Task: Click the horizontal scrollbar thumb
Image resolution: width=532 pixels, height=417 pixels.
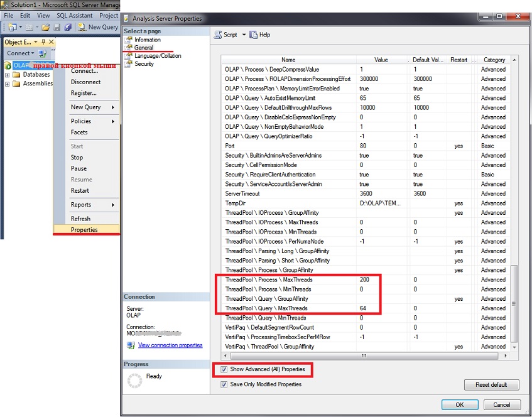Action: (364, 356)
